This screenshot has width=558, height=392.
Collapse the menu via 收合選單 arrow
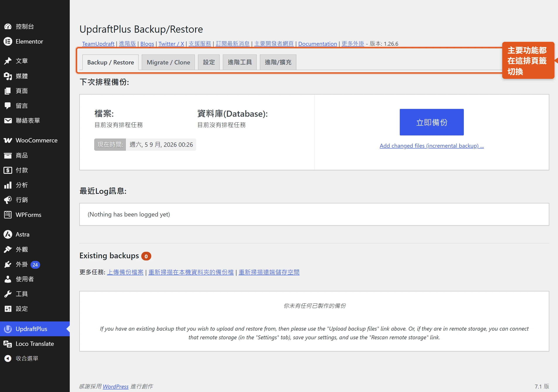pyautogui.click(x=8, y=358)
